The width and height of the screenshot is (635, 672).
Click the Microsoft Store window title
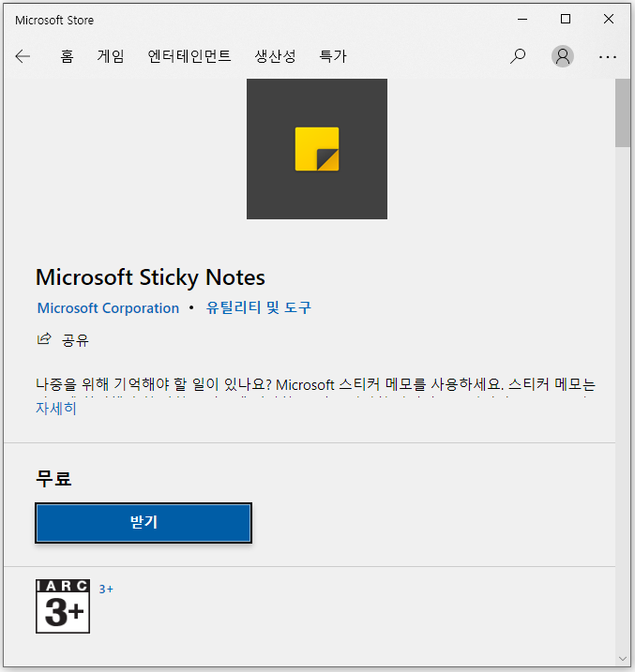tap(54, 20)
